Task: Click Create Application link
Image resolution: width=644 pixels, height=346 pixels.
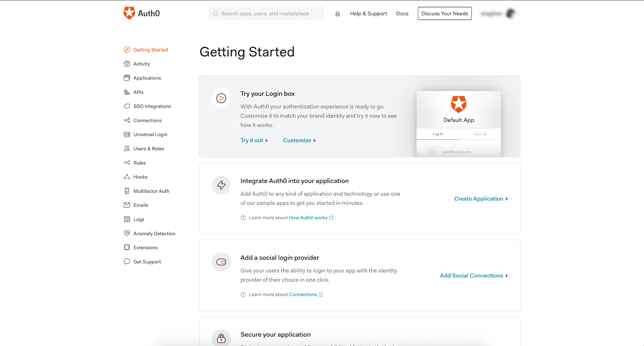Action: point(481,199)
